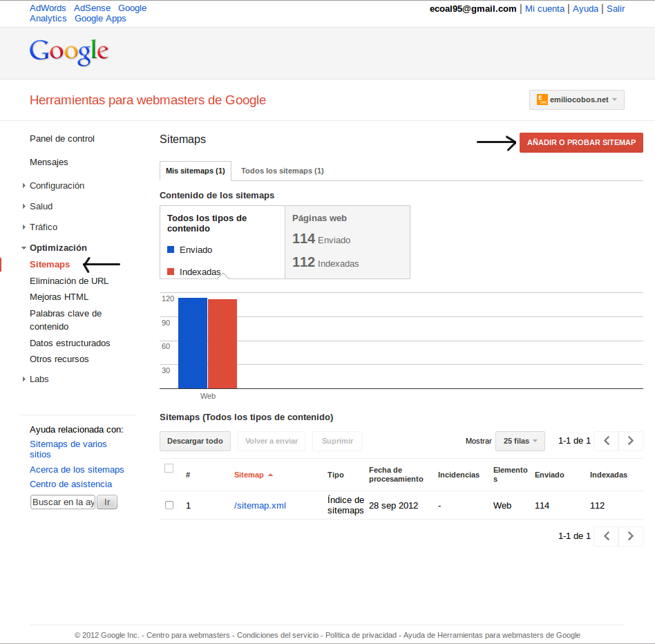The height and width of the screenshot is (644, 655).
Task: Click the Google logo
Action: (69, 53)
